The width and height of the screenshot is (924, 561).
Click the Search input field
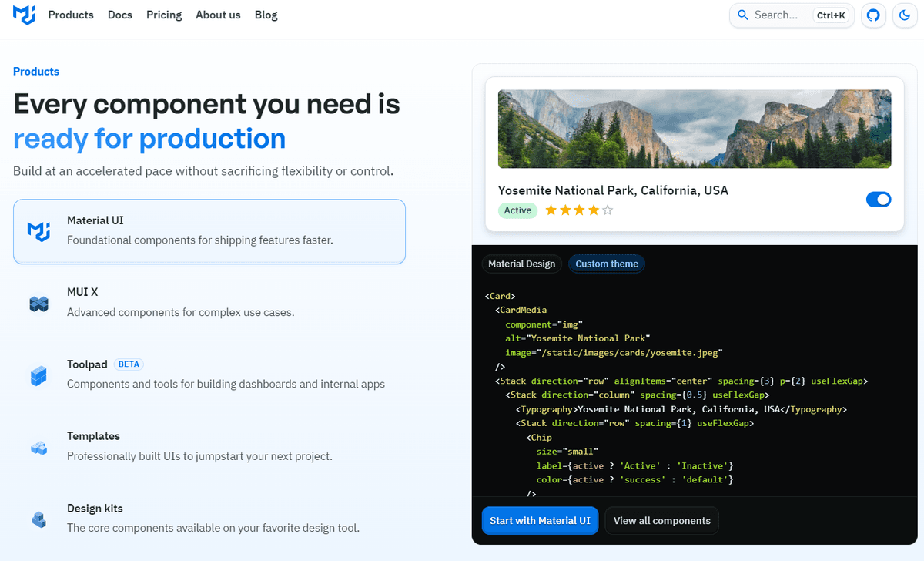point(792,15)
